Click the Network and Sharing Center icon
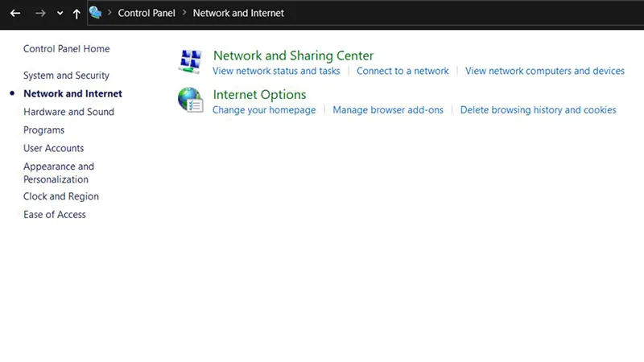Image resolution: width=644 pixels, height=362 pixels. pos(191,61)
